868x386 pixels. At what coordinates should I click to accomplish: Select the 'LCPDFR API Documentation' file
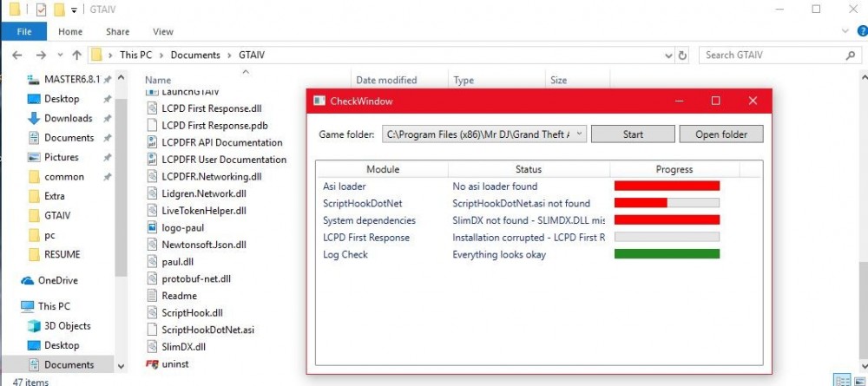click(x=221, y=142)
